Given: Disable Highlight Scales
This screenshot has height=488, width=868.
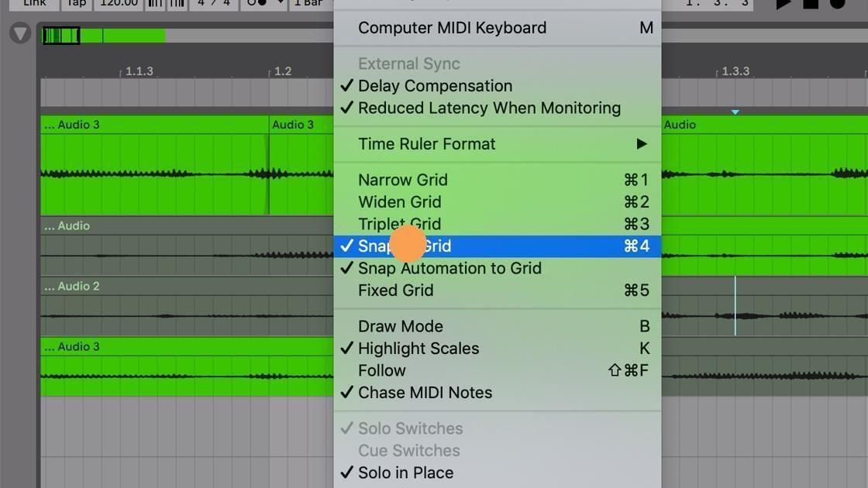Looking at the screenshot, I should coord(418,348).
